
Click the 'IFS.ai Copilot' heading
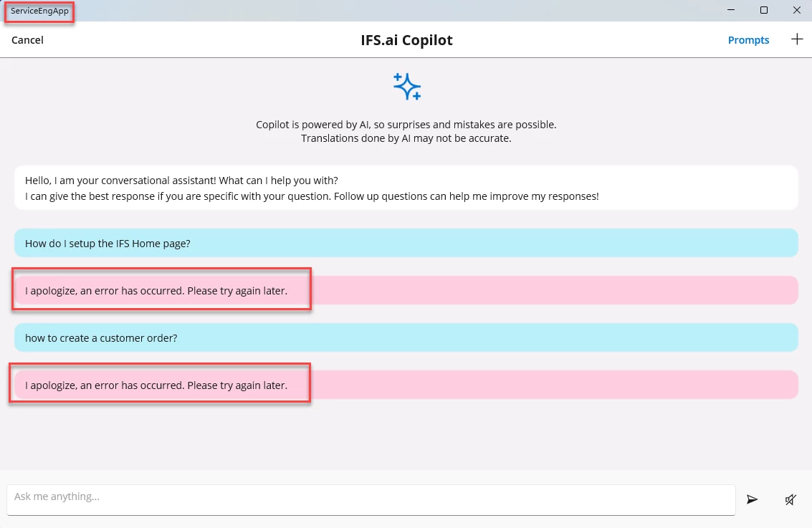click(x=406, y=40)
